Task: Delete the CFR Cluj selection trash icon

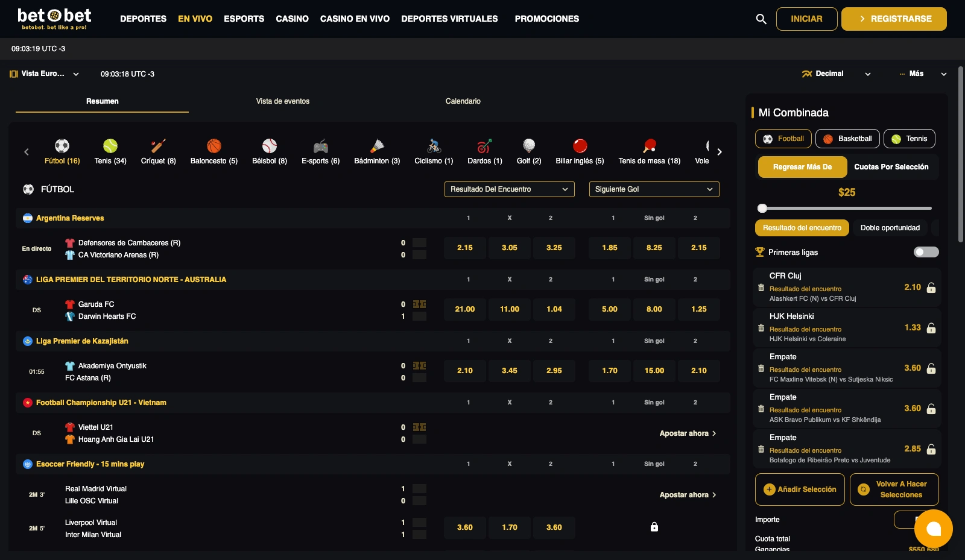Action: 761,288
